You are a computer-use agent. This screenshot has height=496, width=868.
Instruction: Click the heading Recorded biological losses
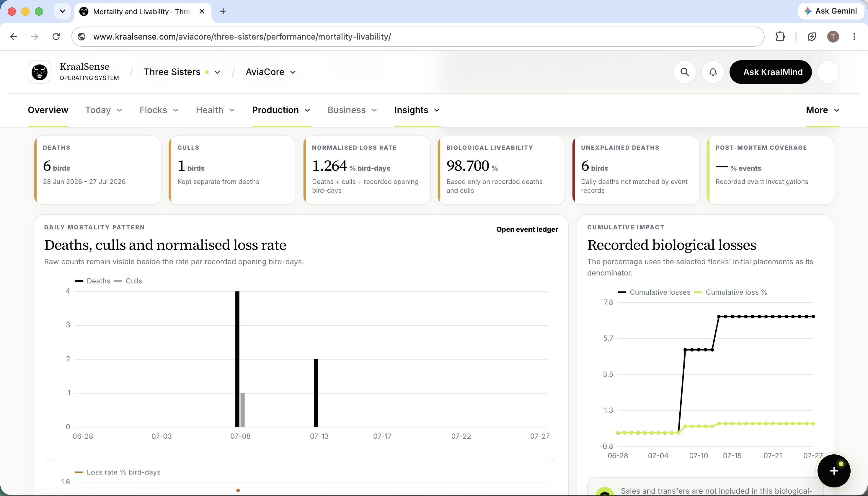[x=671, y=245]
